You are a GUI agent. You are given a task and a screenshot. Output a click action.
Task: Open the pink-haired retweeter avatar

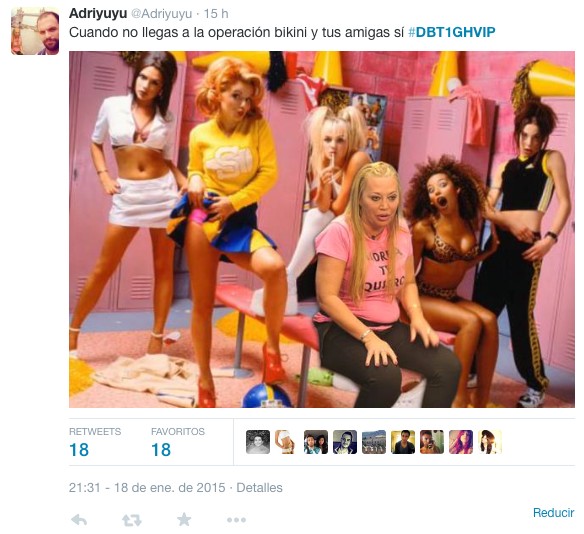461,442
